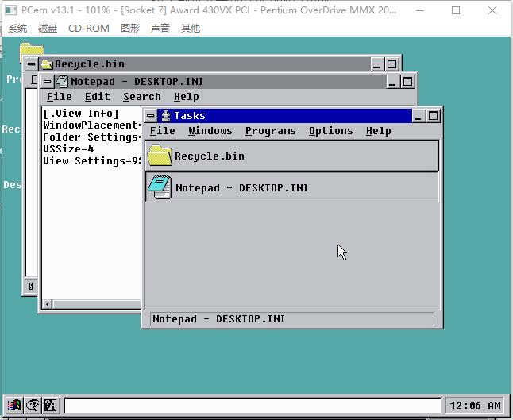Open the PCem 声音 menu
513x420 pixels.
pyautogui.click(x=160, y=28)
